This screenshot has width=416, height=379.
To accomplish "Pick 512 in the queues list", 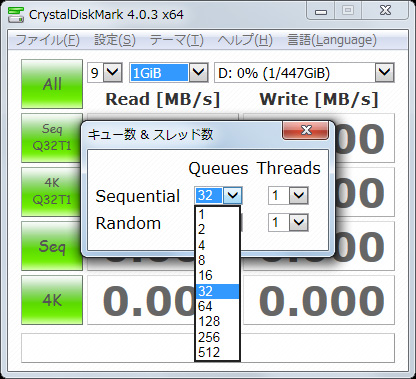I will tap(217, 352).
